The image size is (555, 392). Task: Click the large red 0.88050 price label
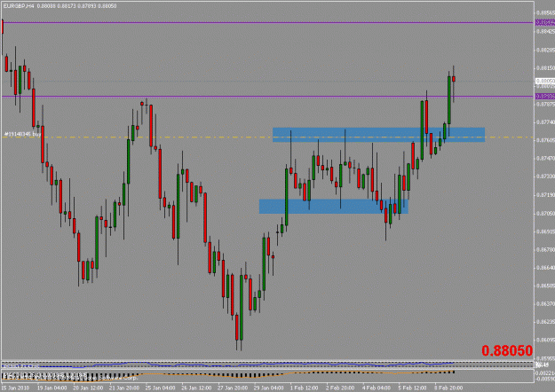(x=507, y=350)
